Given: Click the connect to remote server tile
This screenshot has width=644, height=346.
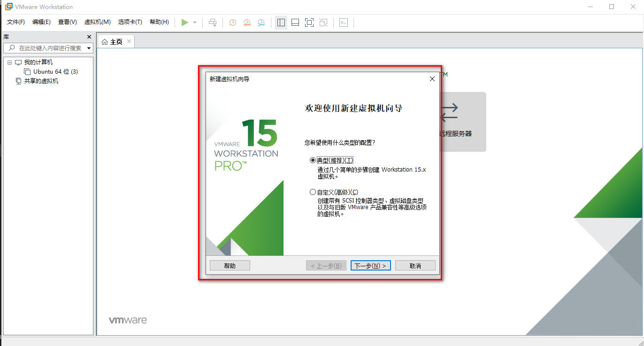Looking at the screenshot, I should coord(463,121).
